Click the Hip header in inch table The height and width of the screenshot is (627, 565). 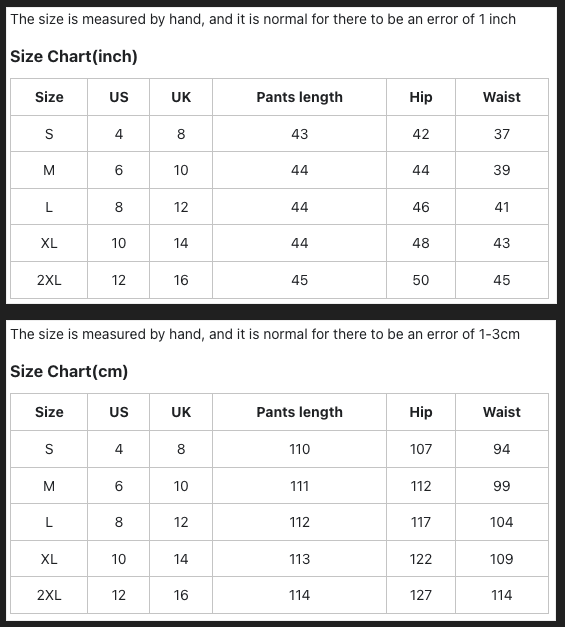421,97
